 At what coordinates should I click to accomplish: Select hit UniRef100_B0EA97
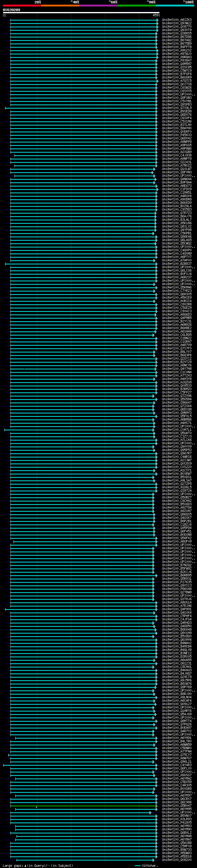177,728
